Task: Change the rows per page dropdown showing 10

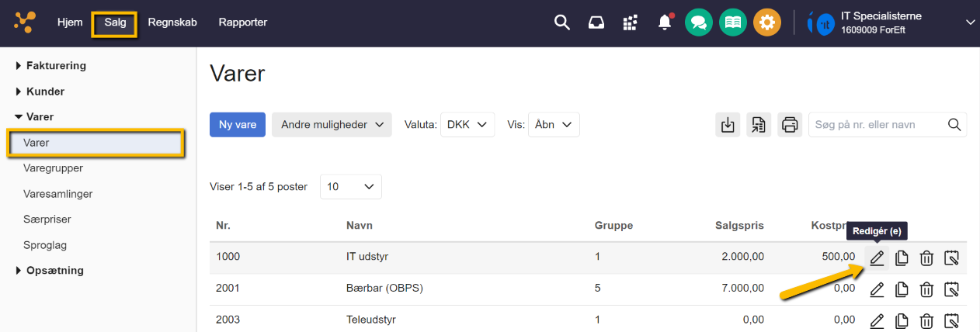Action: click(350, 186)
